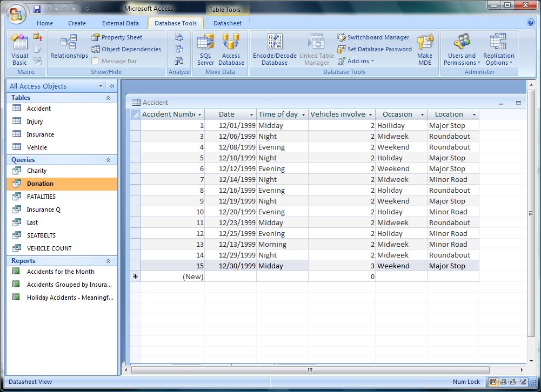Screen dimensions: 541x392
Task: Click Set Database Password
Action: point(375,49)
